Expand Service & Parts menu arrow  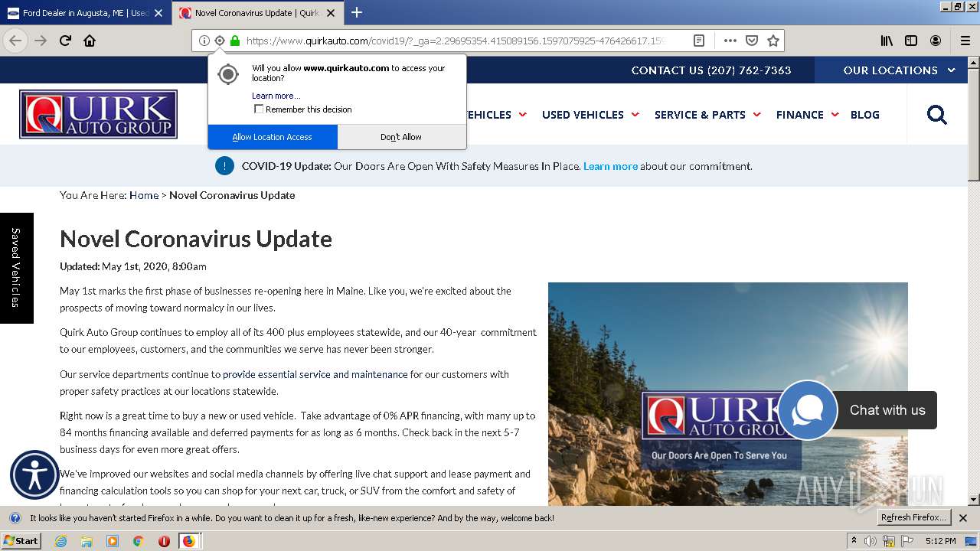[x=756, y=115]
